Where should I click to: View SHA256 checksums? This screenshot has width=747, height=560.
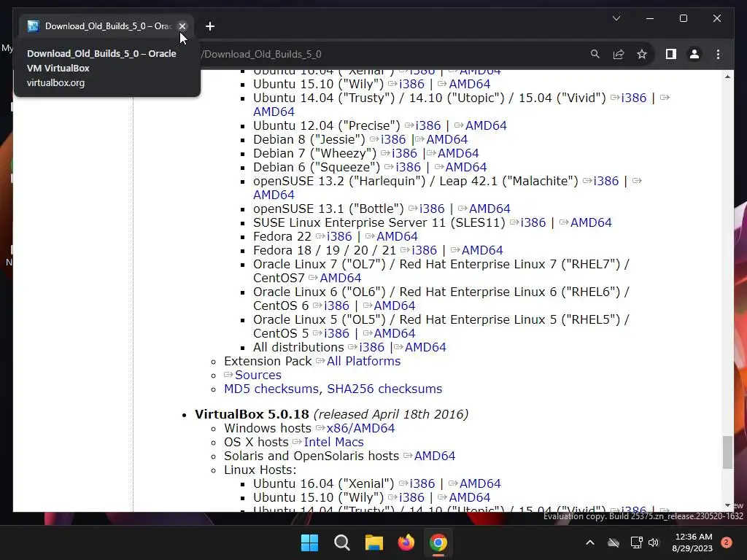(x=384, y=389)
